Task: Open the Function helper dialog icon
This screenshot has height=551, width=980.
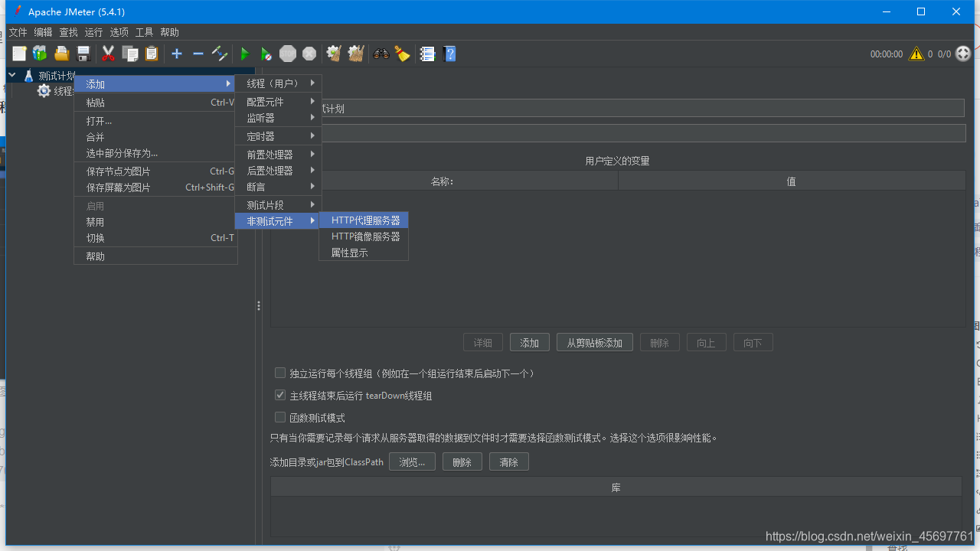Action: 428,54
